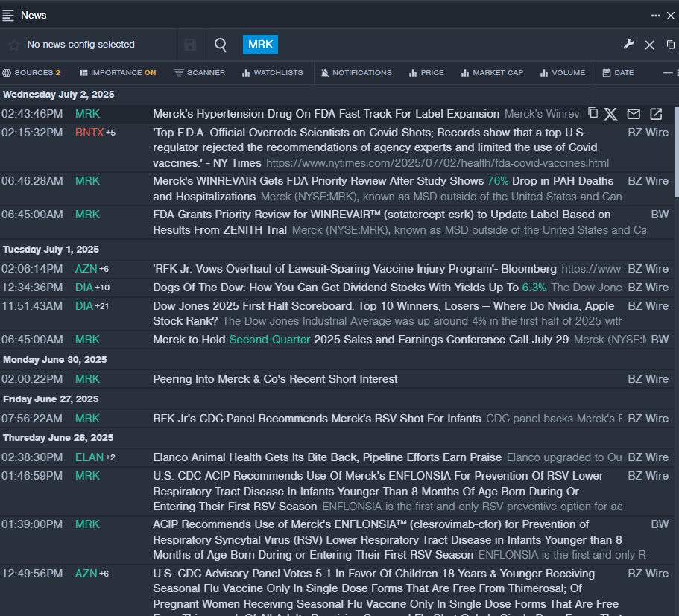Click MRK ticker at 07:56:22AM
This screenshot has height=616, width=679.
[x=87, y=419]
